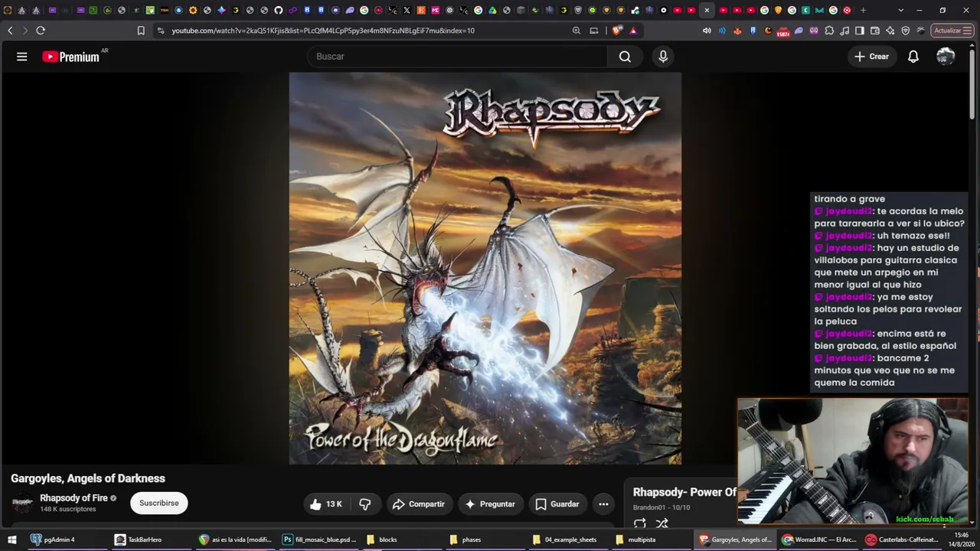Viewport: 980px width, 551px height.
Task: Open Brave Rewards triangle icon
Action: click(633, 31)
